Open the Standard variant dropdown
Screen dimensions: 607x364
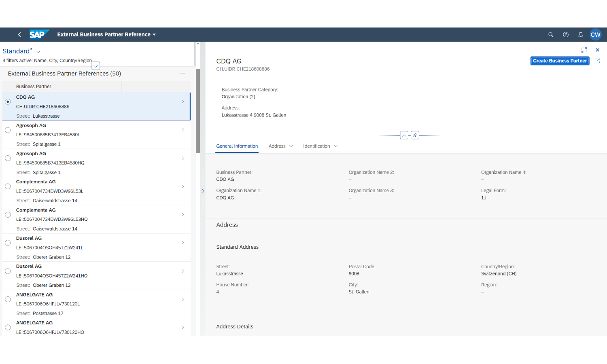pos(38,52)
